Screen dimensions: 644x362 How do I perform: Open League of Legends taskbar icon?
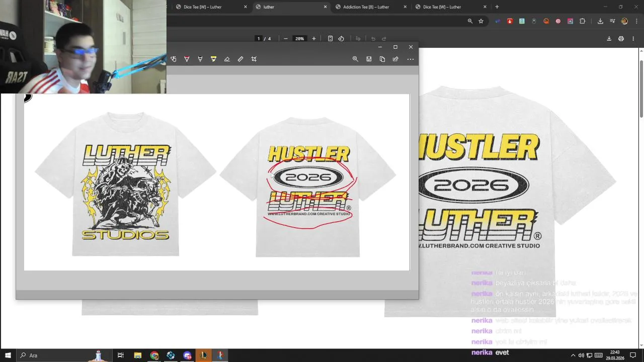coord(204,355)
